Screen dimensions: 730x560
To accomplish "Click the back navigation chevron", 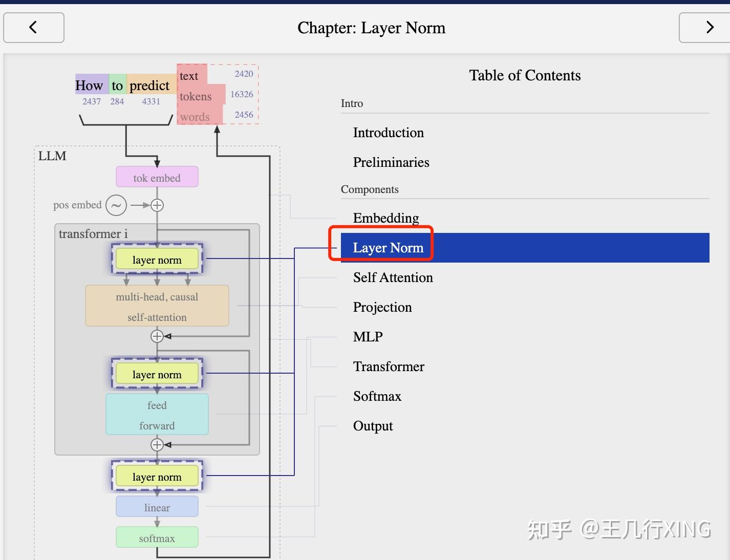I will pyautogui.click(x=33, y=28).
